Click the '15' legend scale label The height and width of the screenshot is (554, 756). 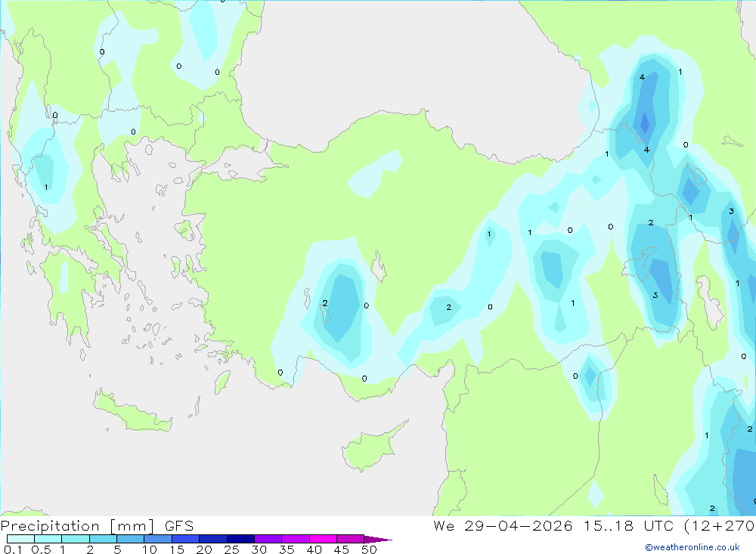click(x=177, y=549)
